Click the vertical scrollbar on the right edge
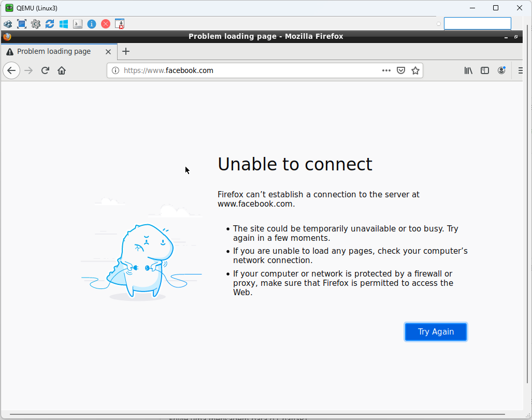The image size is (532, 420). [527, 204]
